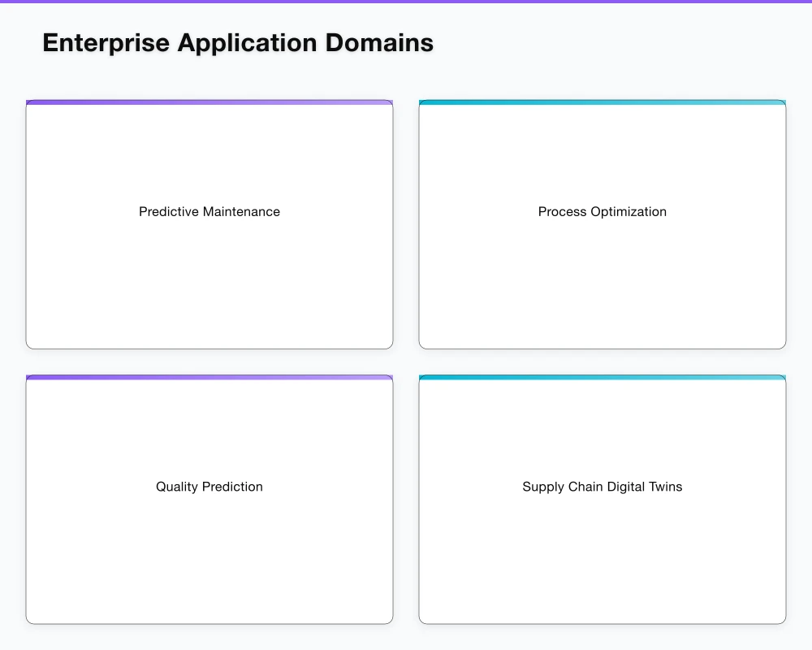This screenshot has height=650, width=812.
Task: Click the Predictive Maintenance card label
Action: point(209,212)
